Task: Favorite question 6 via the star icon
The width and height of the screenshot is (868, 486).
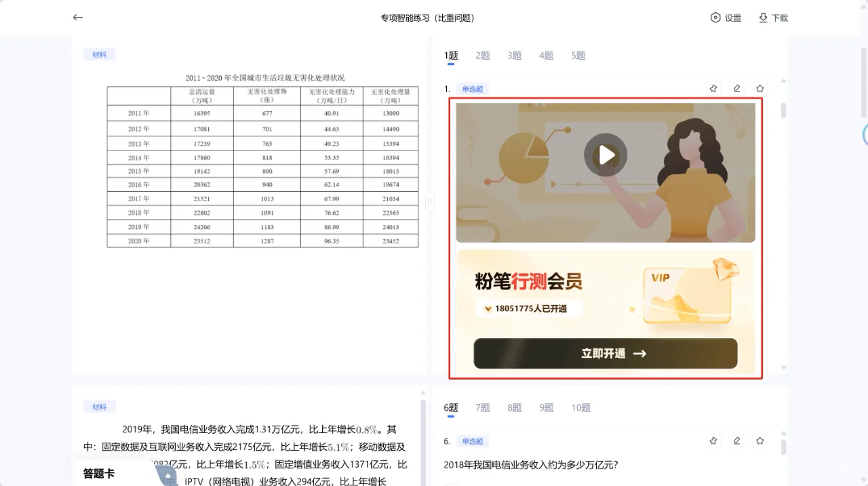Action: pyautogui.click(x=759, y=441)
